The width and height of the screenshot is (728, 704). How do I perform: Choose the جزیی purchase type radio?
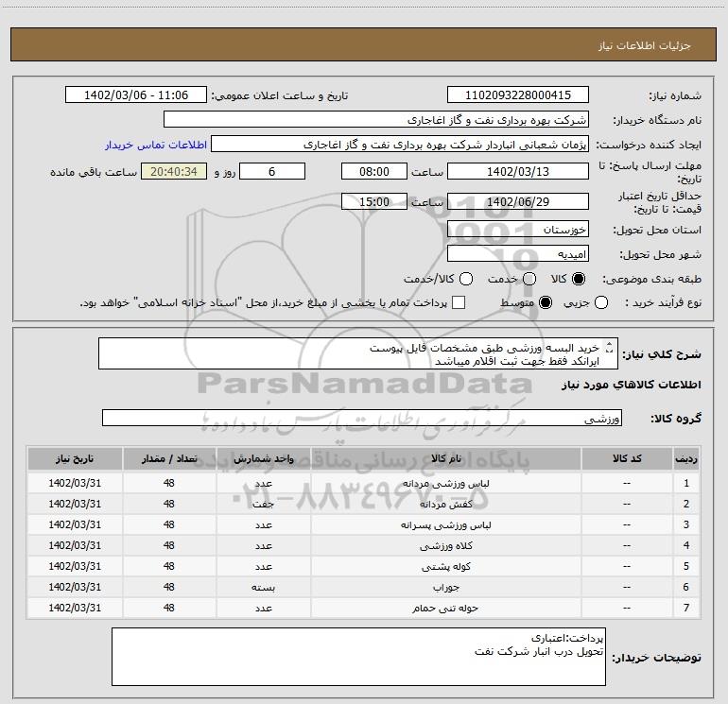601,303
